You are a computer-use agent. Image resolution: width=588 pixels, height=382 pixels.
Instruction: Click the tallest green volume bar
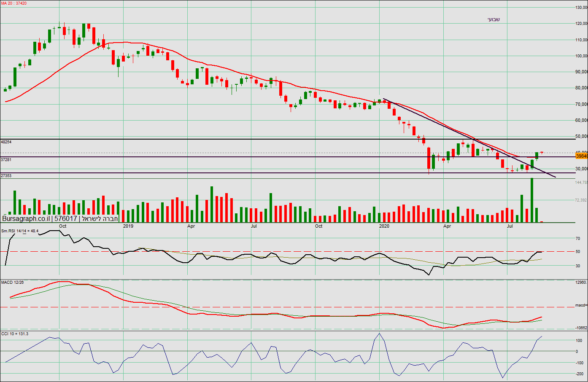pyautogui.click(x=532, y=200)
